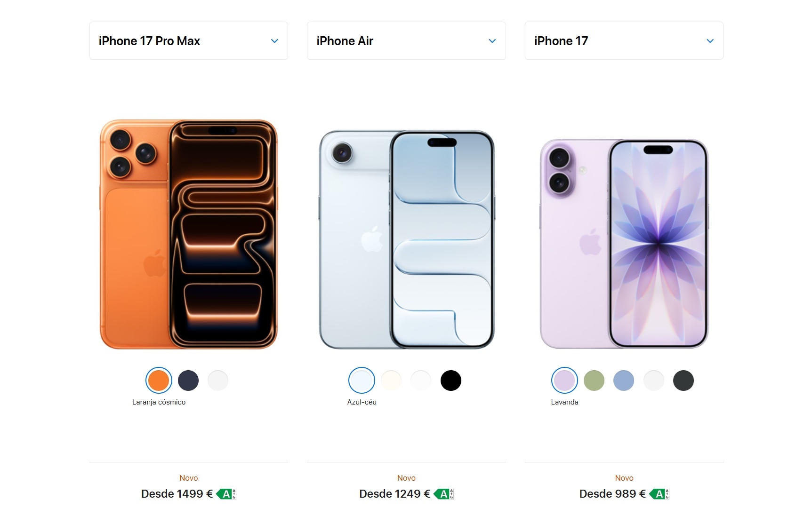Choose the black color for iPhone Air
Image resolution: width=812 pixels, height=508 pixels.
point(451,381)
